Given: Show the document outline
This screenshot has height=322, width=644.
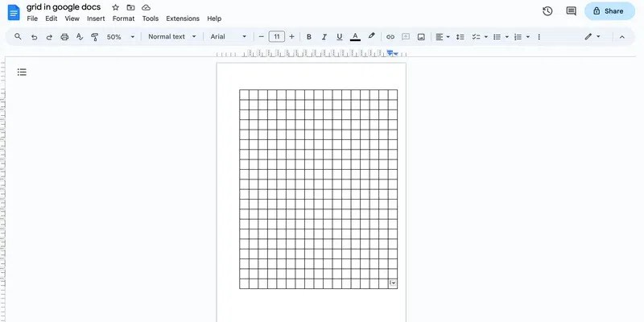Looking at the screenshot, I should tap(22, 72).
